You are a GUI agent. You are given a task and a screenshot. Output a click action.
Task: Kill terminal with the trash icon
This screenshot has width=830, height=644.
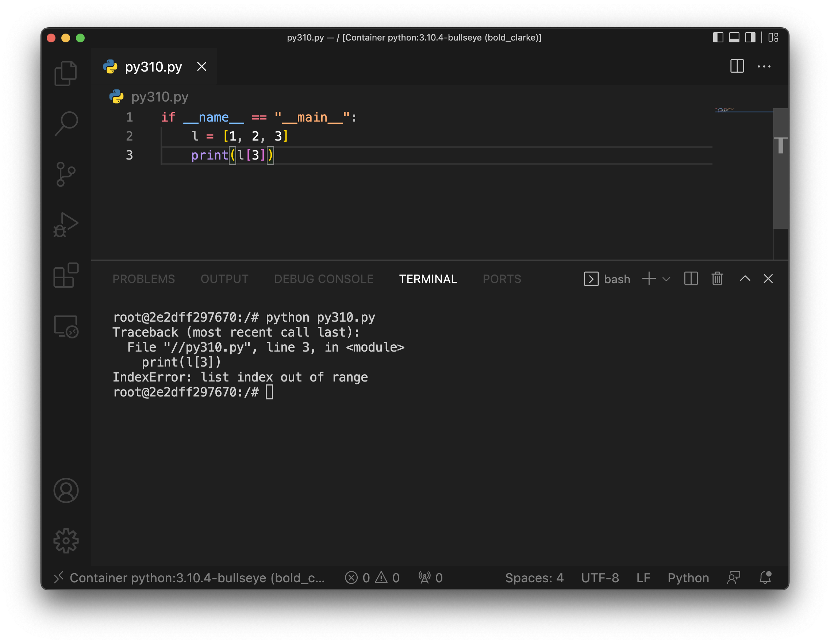[717, 279]
